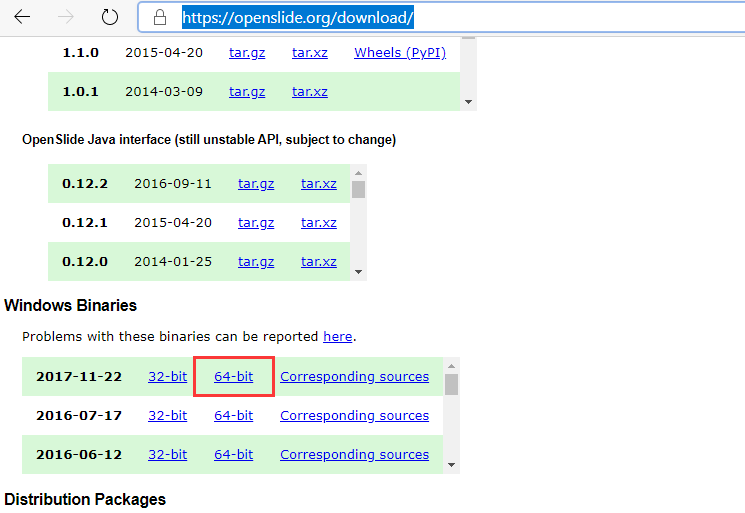The width and height of the screenshot is (745, 513).
Task: Download 64-bit binary dated 2017-11-22
Action: 234,376
